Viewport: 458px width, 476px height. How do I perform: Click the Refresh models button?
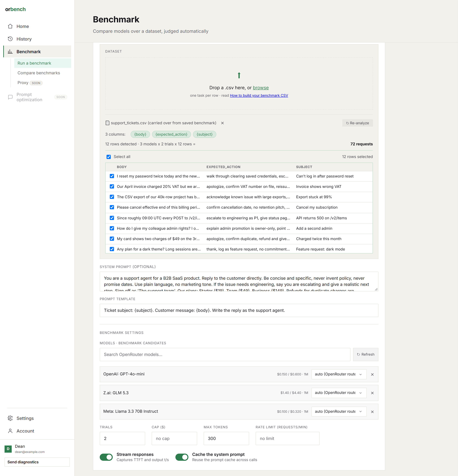pyautogui.click(x=365, y=354)
